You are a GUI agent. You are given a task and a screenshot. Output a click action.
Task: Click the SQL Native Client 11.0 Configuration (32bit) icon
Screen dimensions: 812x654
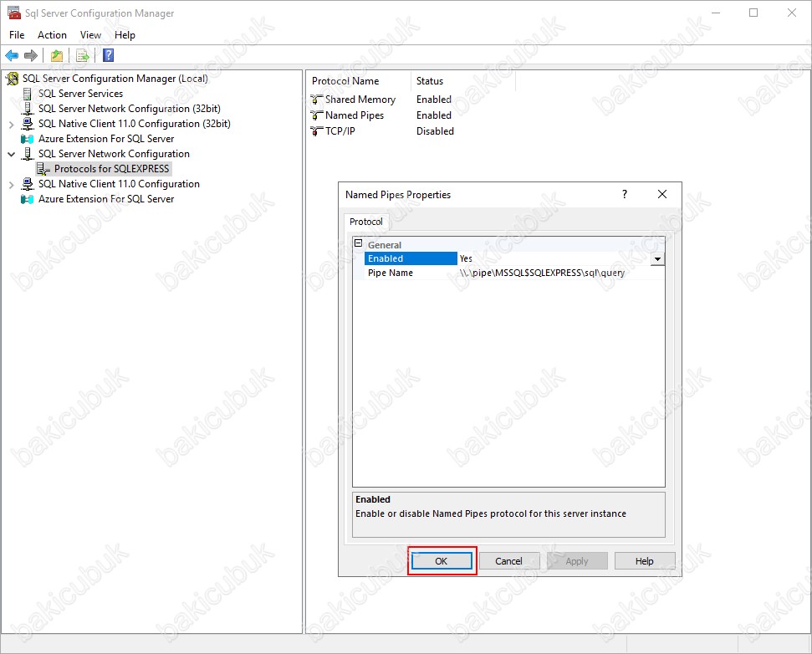point(28,124)
